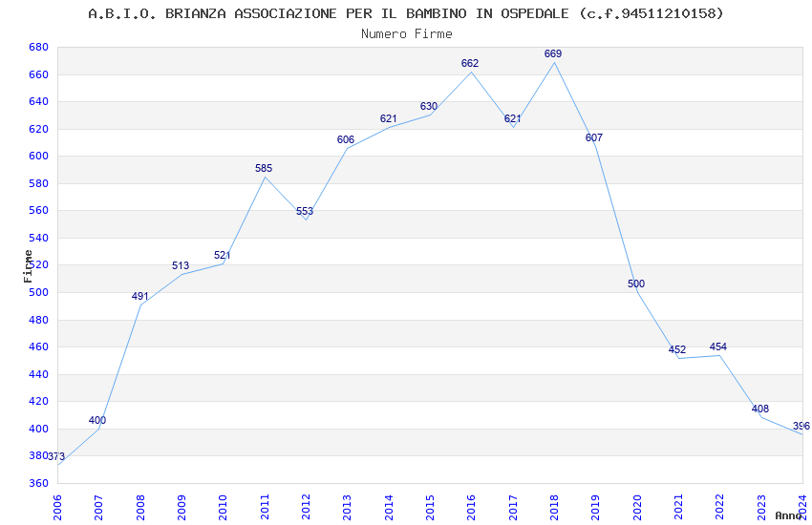This screenshot has width=812, height=525.
Task: Click year 2017 on the x-axis
Action: point(513,507)
